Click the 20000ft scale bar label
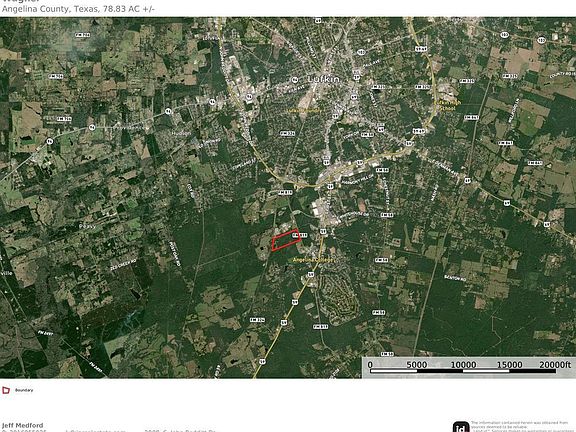This screenshot has width=576, height=432. (555, 364)
